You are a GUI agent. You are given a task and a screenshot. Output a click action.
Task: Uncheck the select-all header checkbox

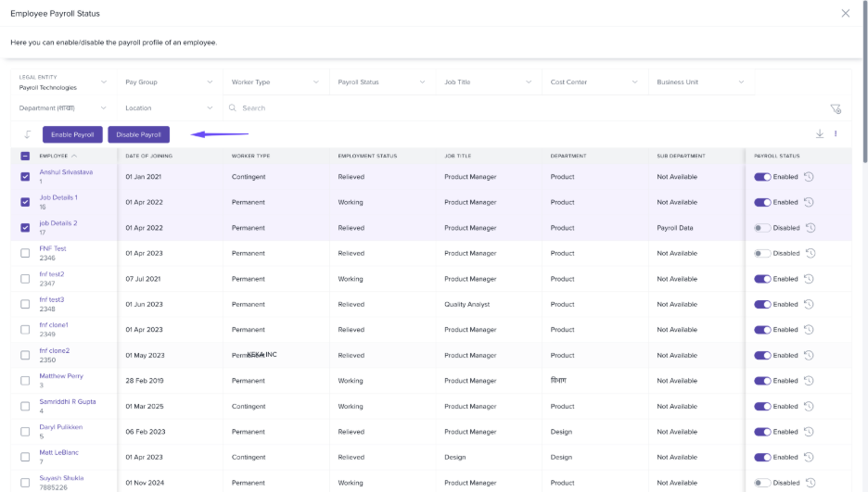[x=25, y=156]
